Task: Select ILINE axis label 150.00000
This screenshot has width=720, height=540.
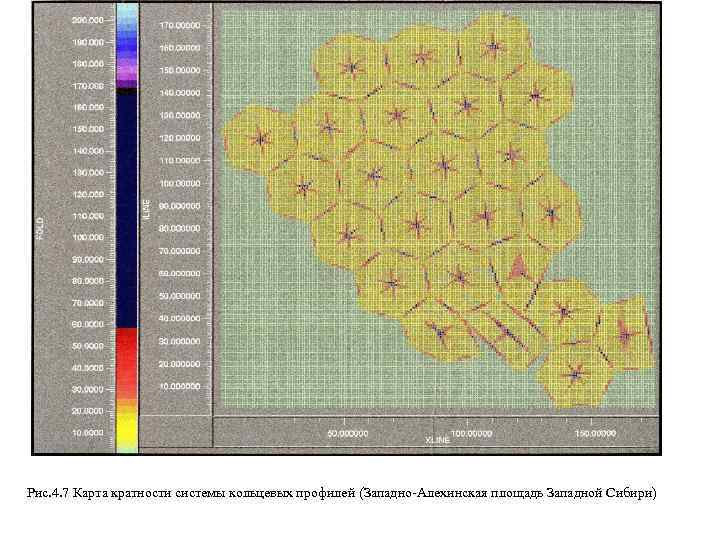Action: point(180,70)
